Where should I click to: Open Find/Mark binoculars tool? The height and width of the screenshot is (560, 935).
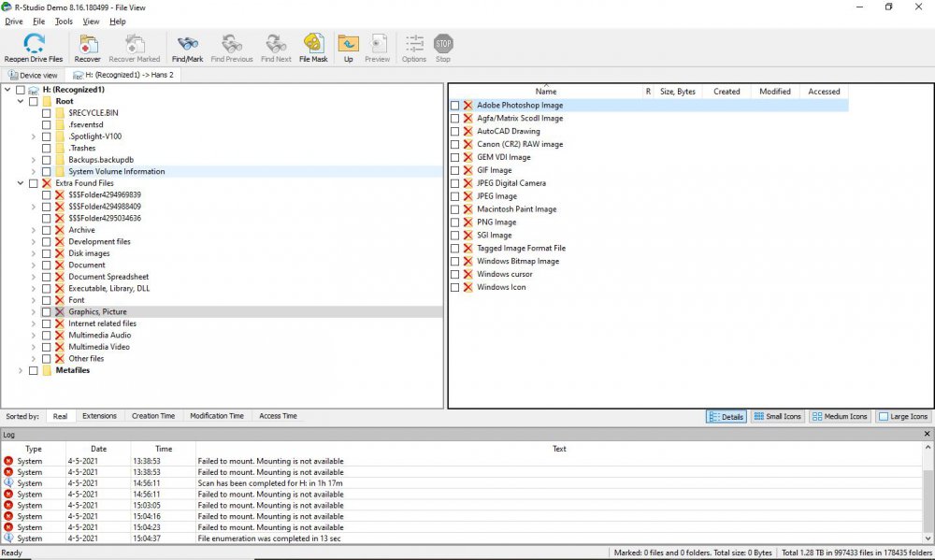187,44
